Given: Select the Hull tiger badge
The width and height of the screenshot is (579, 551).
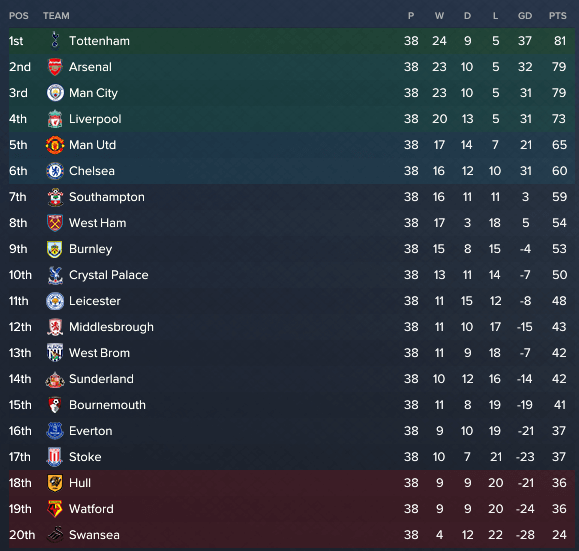Looking at the screenshot, I should click(55, 483).
